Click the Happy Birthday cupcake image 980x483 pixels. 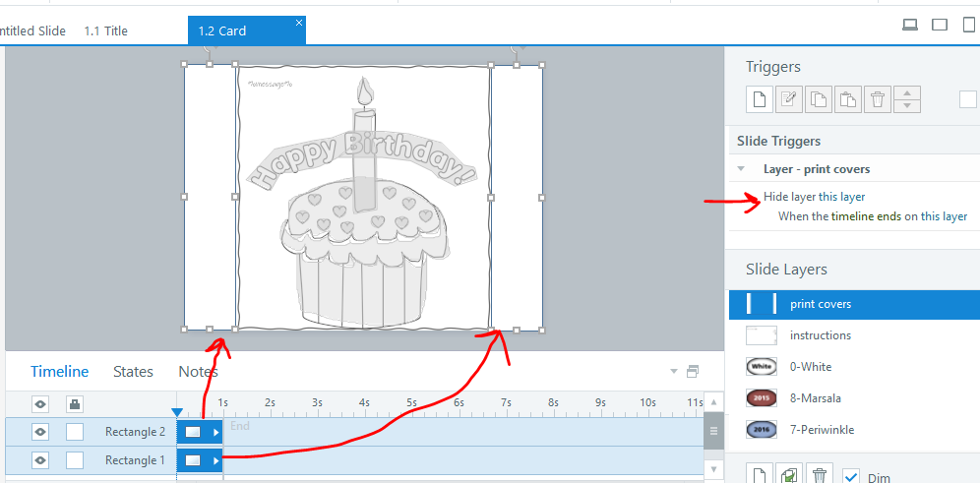click(x=362, y=198)
